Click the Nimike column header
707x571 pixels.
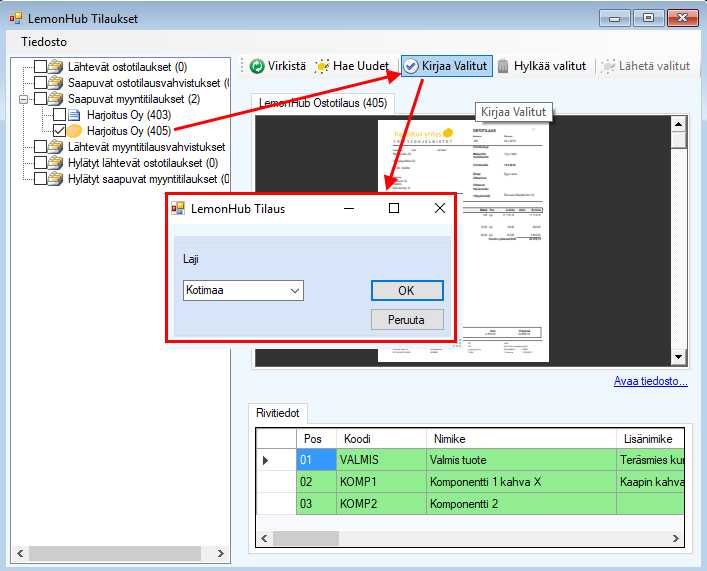coord(521,439)
